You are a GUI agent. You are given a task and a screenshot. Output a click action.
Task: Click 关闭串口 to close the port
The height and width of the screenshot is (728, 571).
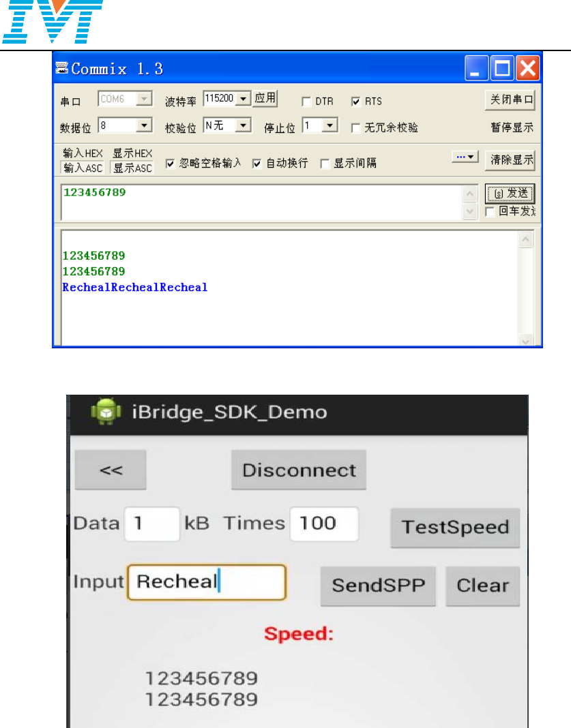pos(510,100)
